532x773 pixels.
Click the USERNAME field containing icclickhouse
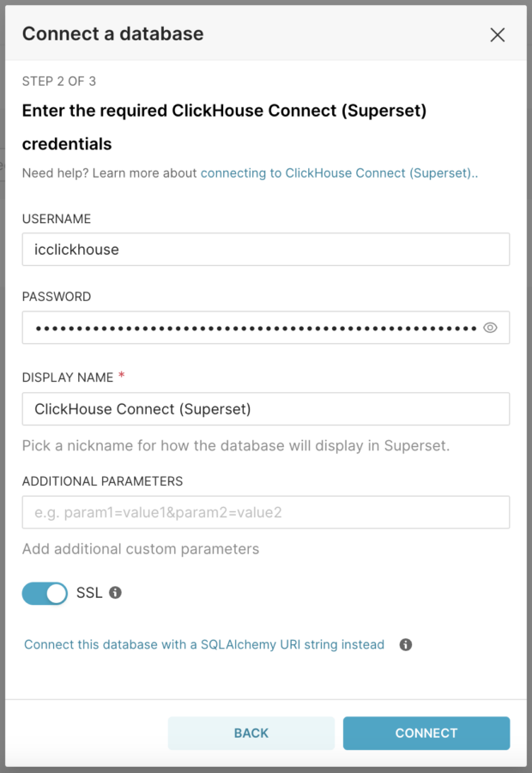click(x=266, y=249)
